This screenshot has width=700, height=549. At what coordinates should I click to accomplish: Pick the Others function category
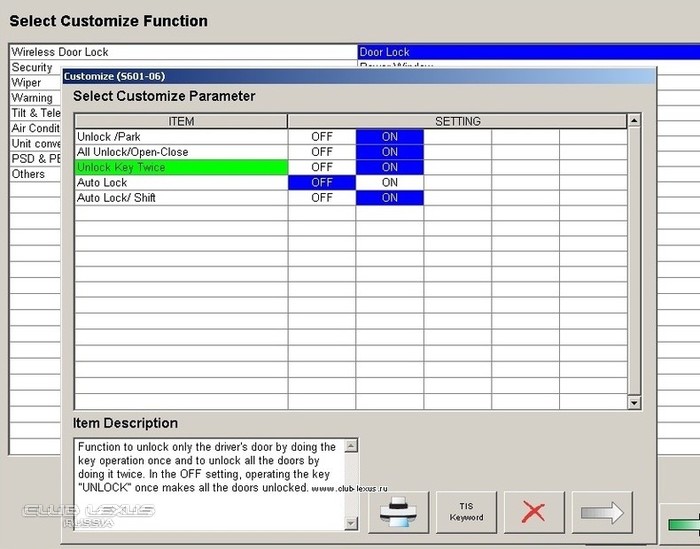tap(29, 174)
